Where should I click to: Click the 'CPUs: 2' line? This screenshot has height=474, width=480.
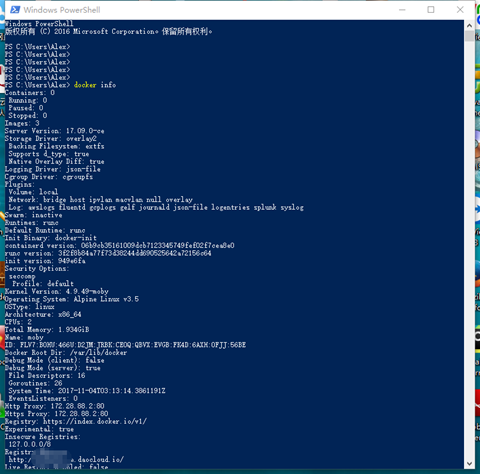click(x=18, y=322)
